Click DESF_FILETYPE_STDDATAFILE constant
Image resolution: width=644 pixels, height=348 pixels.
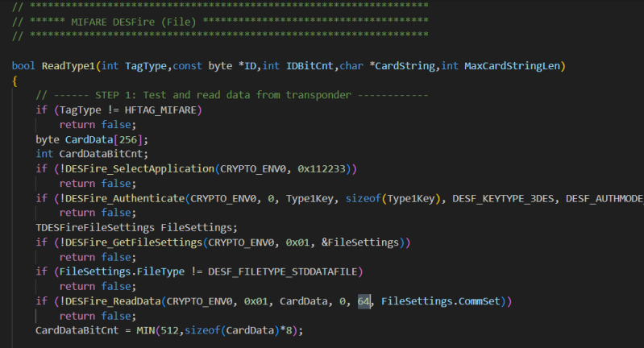pos(283,271)
